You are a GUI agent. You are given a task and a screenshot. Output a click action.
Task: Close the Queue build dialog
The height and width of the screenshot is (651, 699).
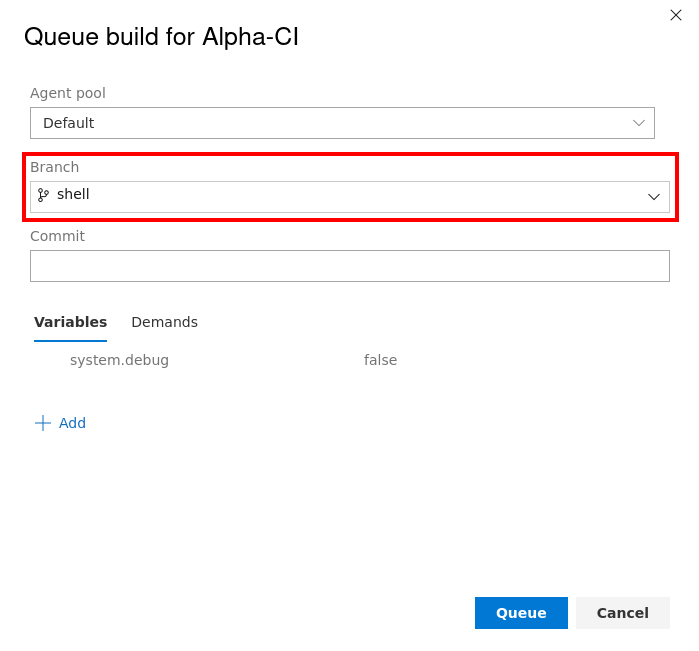pyautogui.click(x=676, y=15)
